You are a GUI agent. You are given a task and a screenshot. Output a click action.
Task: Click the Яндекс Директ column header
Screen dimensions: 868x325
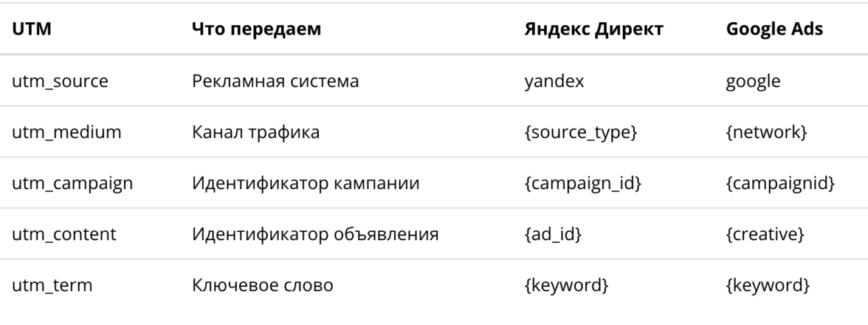593,31
